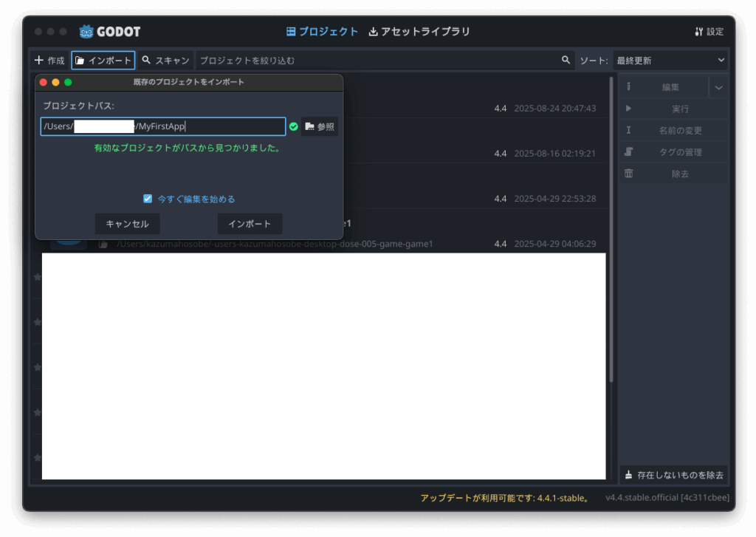Open 設定 (Settings) in top right

709,32
